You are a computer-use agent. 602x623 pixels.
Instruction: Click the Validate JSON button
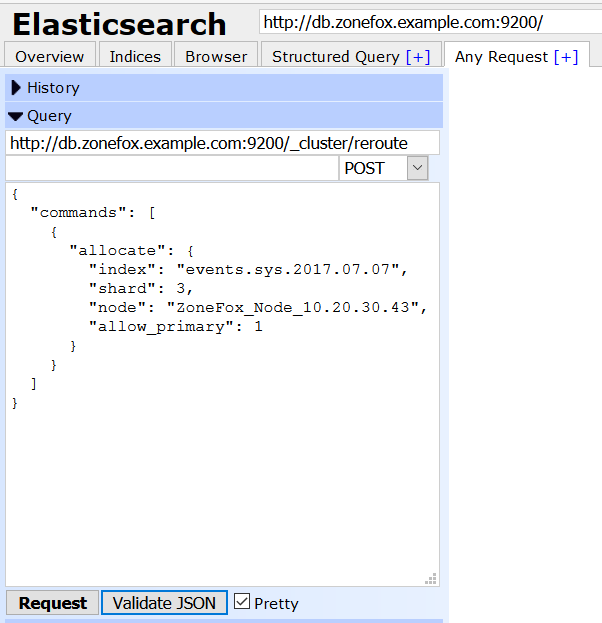click(164, 603)
